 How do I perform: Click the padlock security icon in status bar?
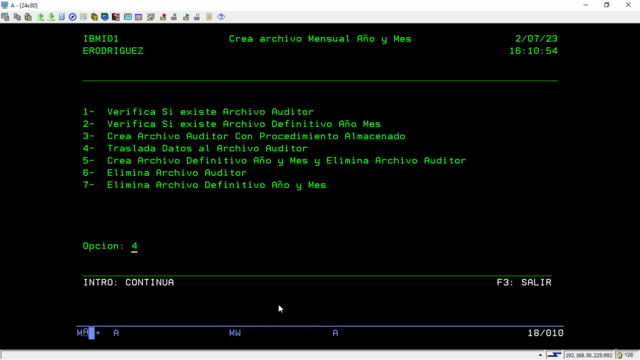pos(620,355)
